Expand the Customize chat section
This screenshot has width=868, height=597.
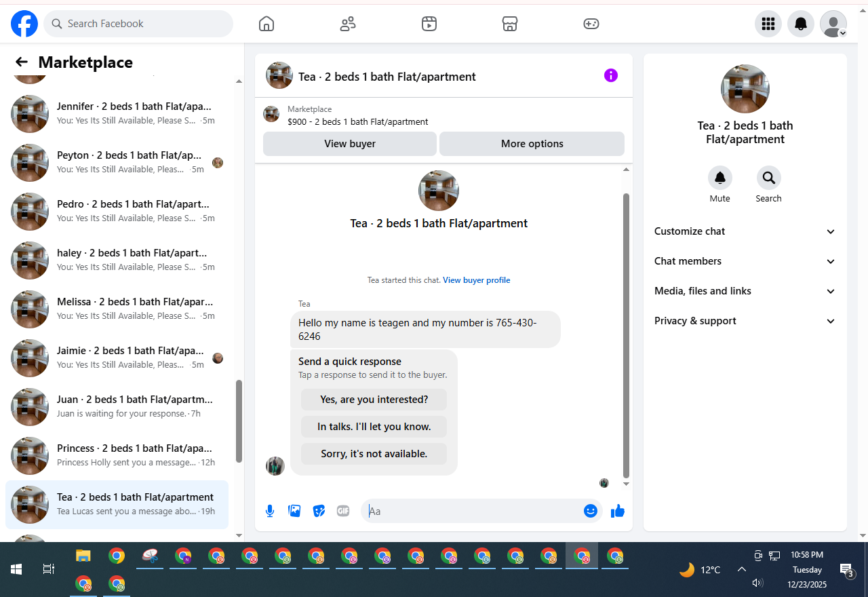tap(745, 231)
